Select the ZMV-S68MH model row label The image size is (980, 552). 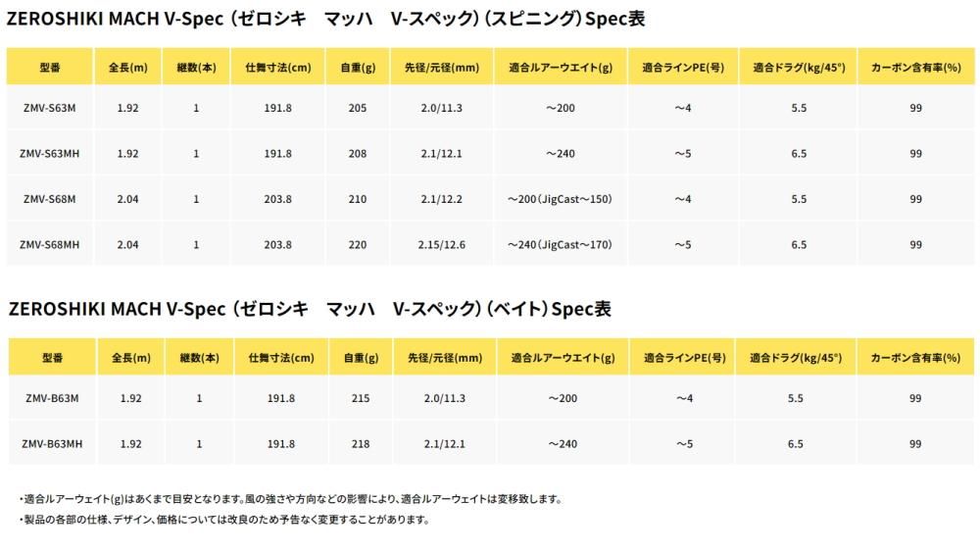point(49,244)
